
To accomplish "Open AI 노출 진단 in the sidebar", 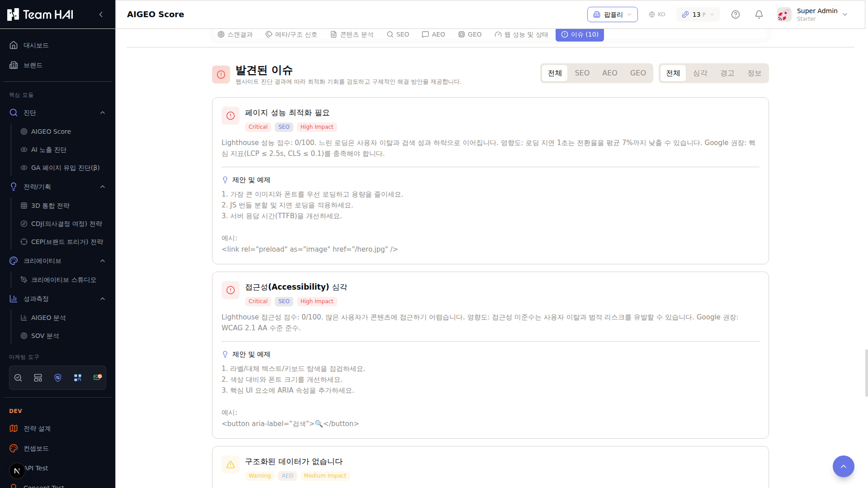I will [62, 150].
